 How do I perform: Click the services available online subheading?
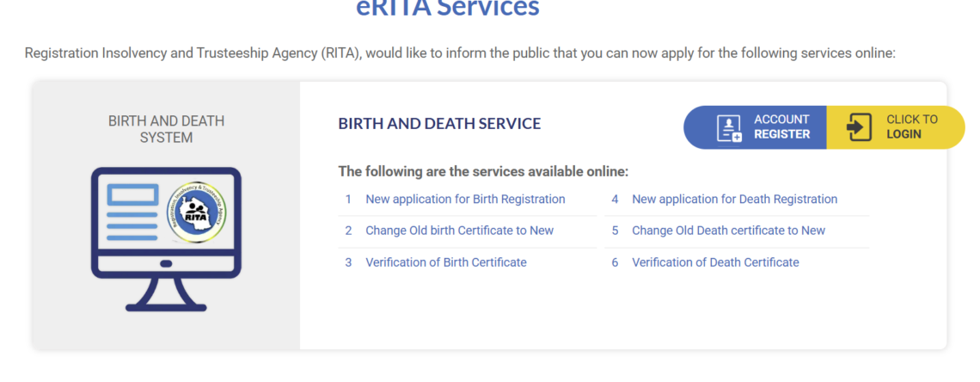483,171
